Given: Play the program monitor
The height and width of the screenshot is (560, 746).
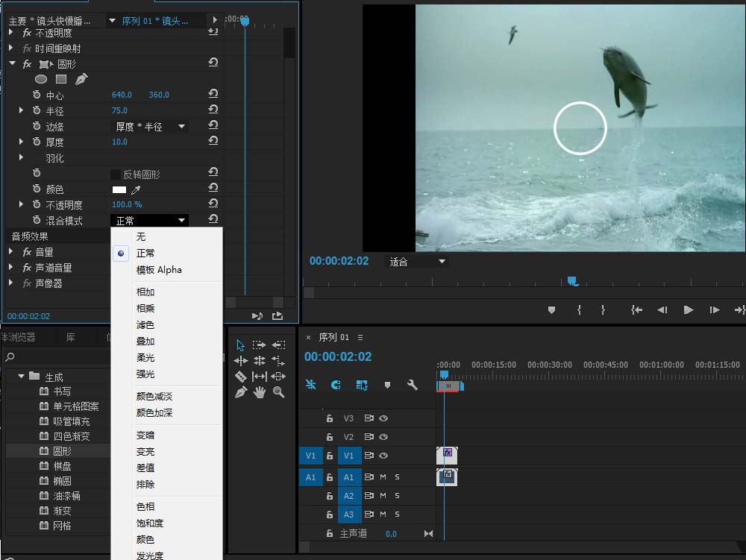Looking at the screenshot, I should pyautogui.click(x=688, y=310).
